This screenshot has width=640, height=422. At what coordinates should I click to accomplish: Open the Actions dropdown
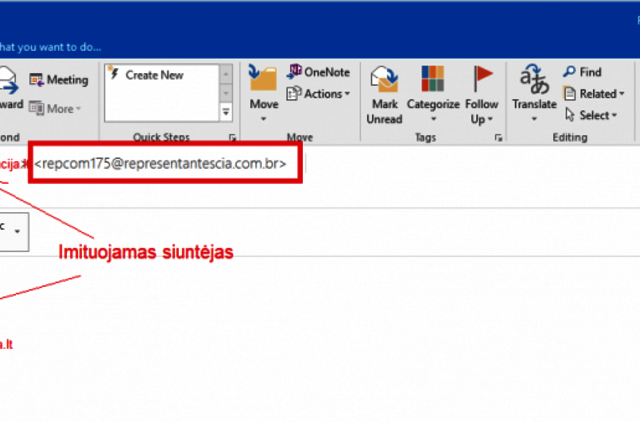pos(318,94)
